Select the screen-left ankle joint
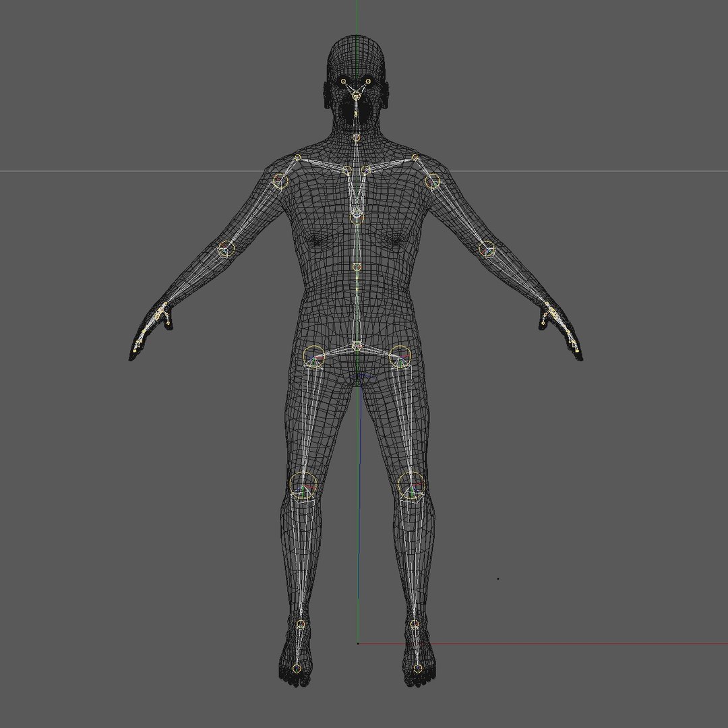 pyautogui.click(x=301, y=624)
